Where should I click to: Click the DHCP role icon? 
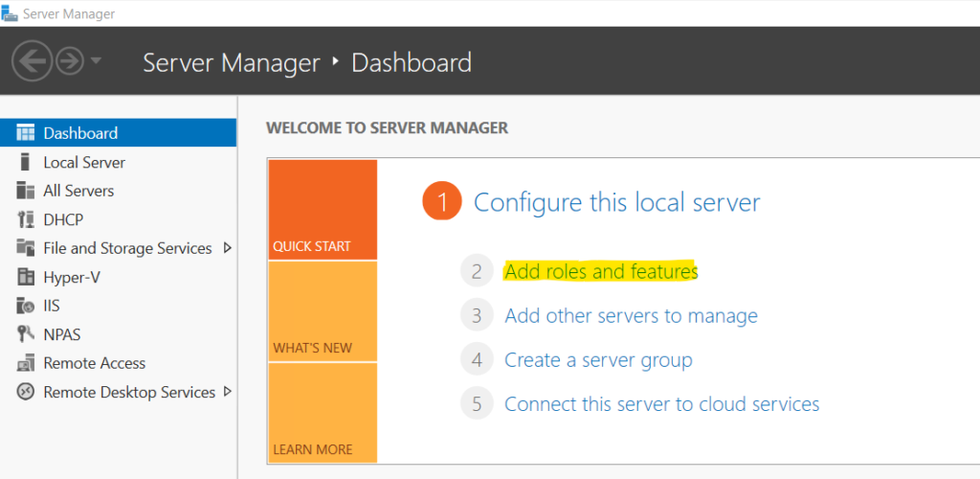[26, 219]
